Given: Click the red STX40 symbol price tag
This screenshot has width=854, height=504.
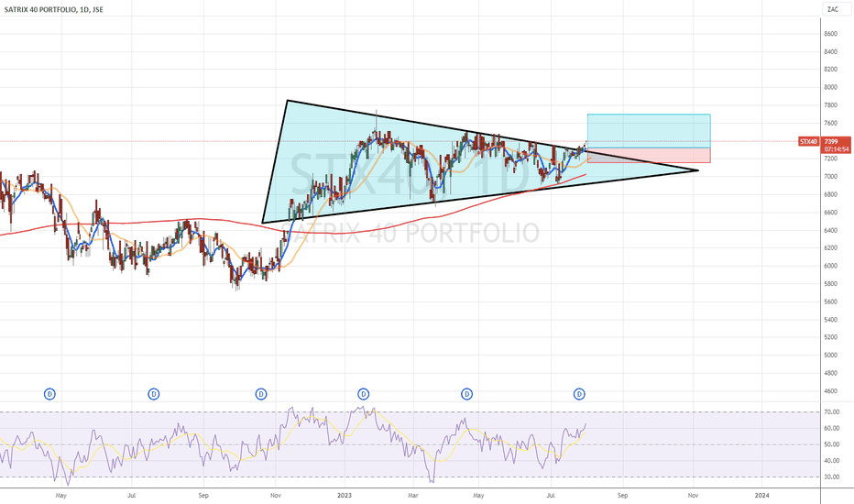Looking at the screenshot, I should click(x=809, y=142).
